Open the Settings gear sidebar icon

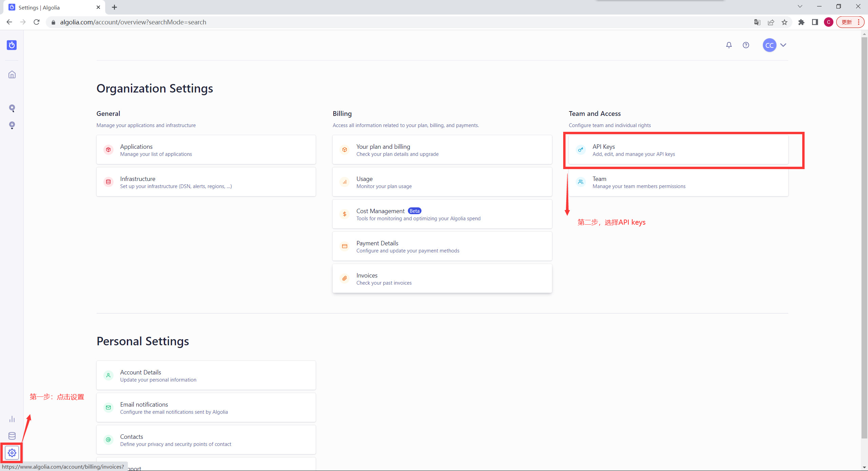[12, 453]
